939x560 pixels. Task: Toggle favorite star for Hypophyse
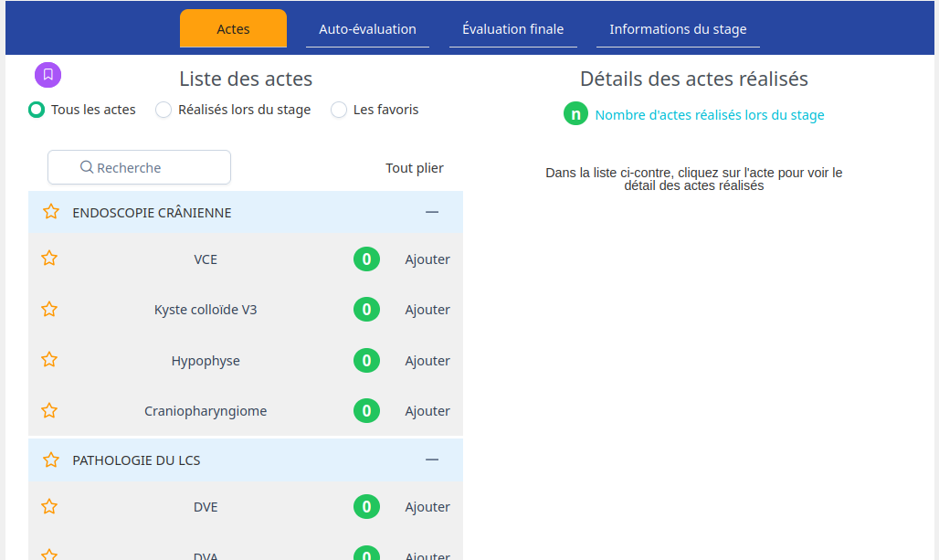pos(49,360)
